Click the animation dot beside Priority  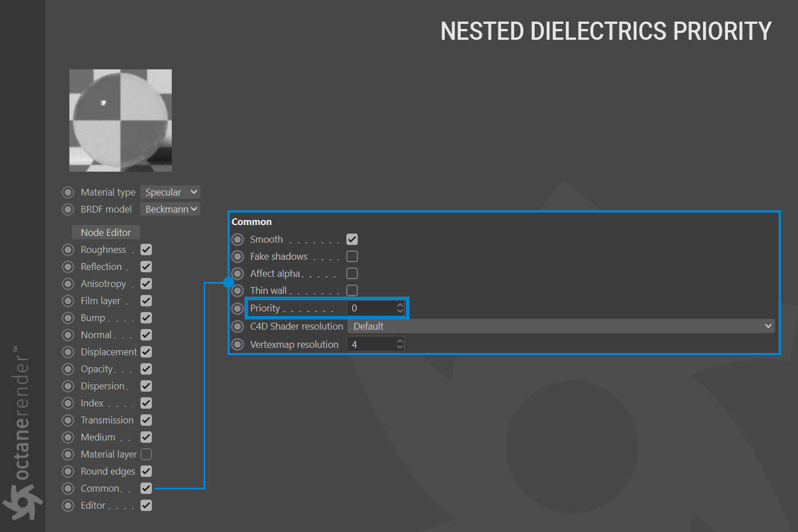coord(238,309)
